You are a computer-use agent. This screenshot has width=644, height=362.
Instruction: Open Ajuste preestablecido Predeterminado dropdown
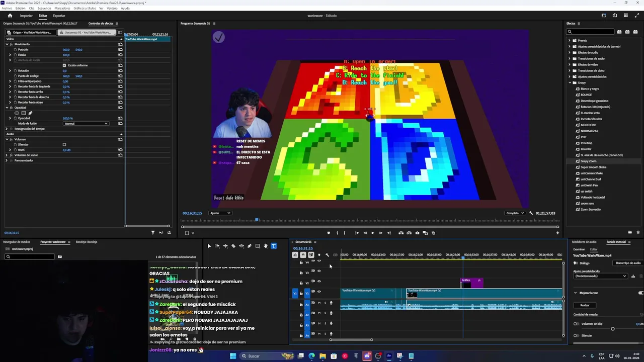(x=600, y=276)
